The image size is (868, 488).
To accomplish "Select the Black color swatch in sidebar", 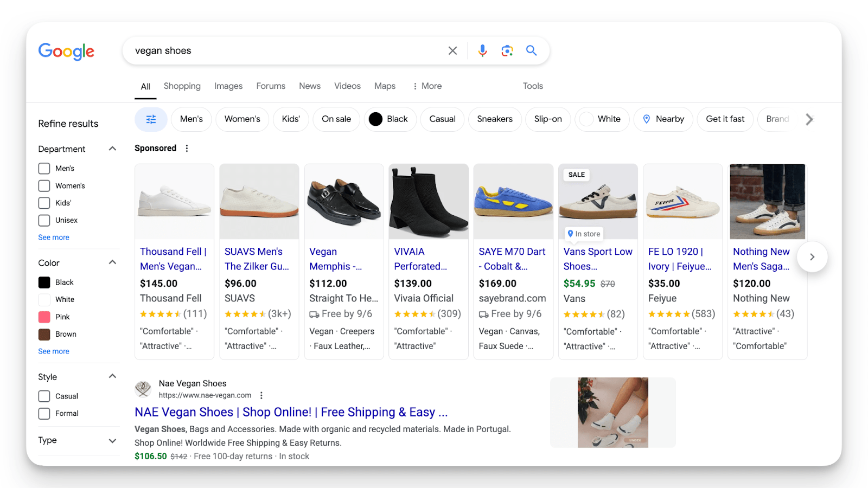I will pos(44,282).
